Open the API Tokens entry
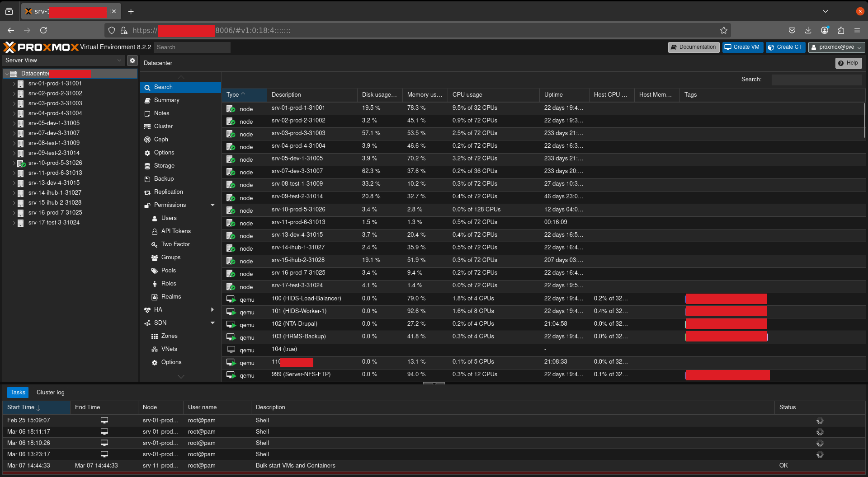Image resolution: width=868 pixels, height=477 pixels. click(180, 231)
